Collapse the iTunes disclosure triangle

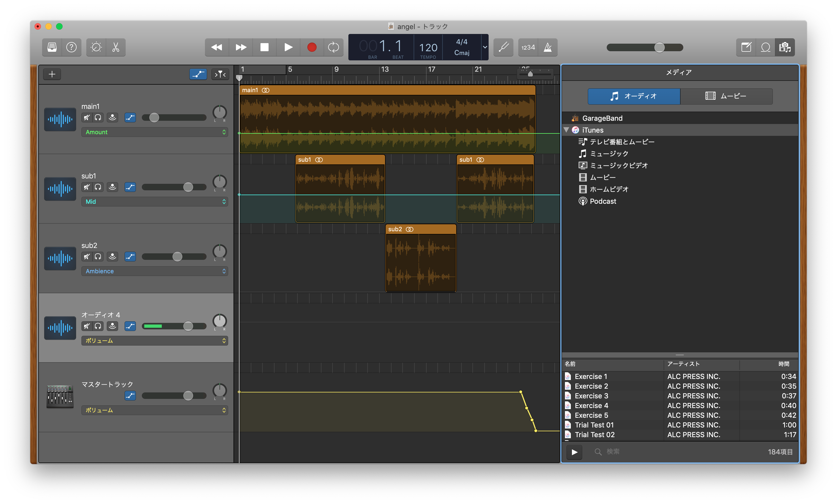point(566,130)
